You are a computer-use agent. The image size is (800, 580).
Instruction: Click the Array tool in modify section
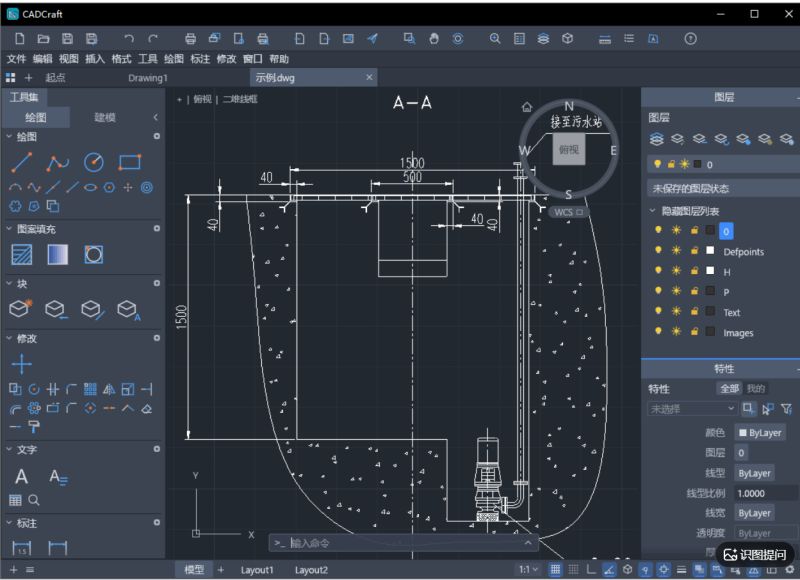90,390
